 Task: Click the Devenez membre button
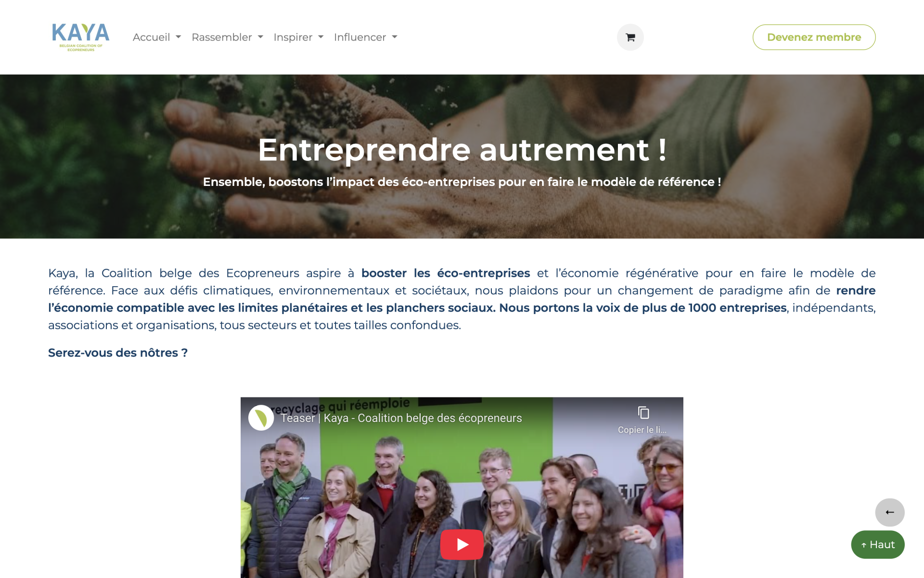click(814, 37)
